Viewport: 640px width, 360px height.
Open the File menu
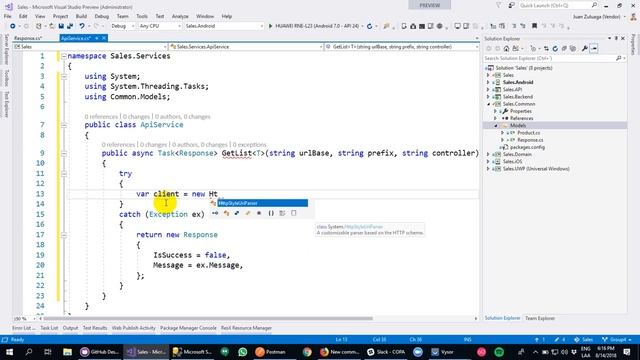tap(8, 16)
